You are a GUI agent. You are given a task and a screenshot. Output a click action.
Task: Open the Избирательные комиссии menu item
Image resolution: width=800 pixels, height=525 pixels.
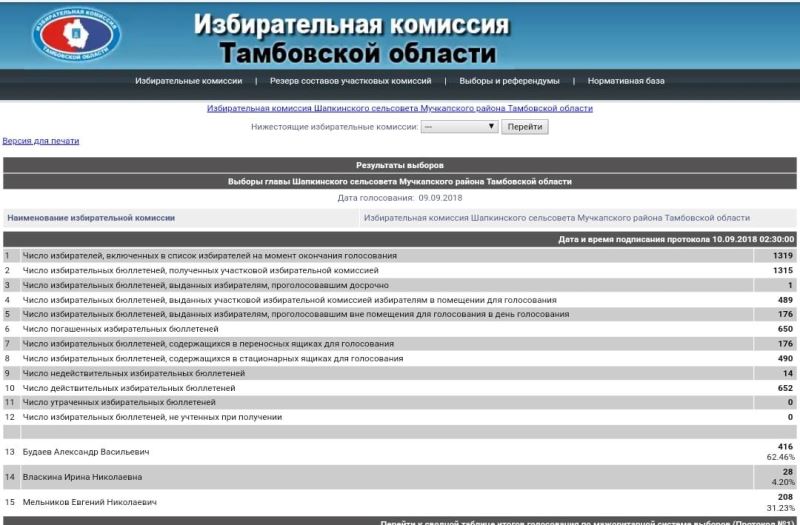[x=188, y=81]
